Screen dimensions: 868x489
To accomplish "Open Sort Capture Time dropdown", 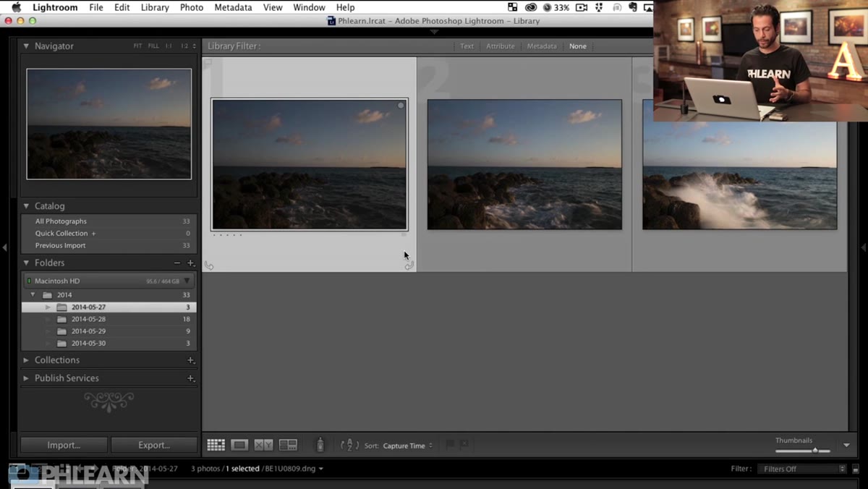I will [408, 446].
